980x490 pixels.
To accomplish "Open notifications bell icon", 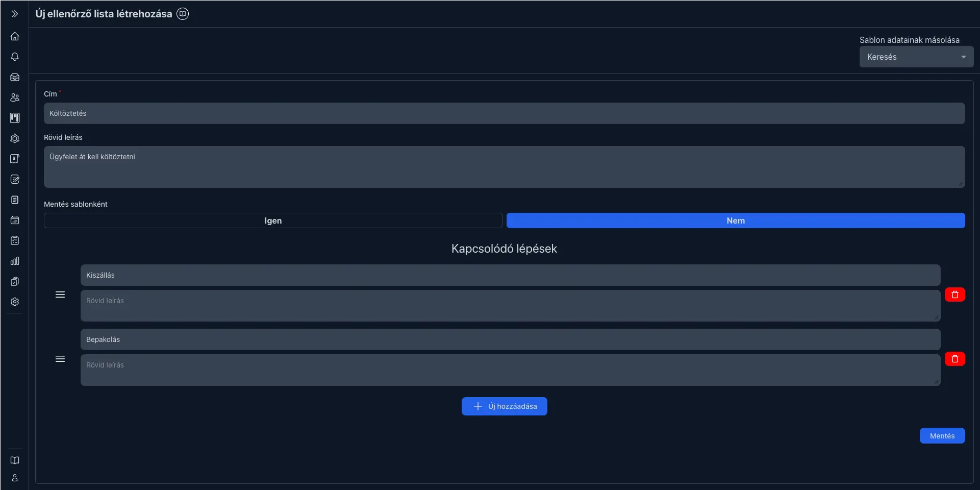I will 15,57.
